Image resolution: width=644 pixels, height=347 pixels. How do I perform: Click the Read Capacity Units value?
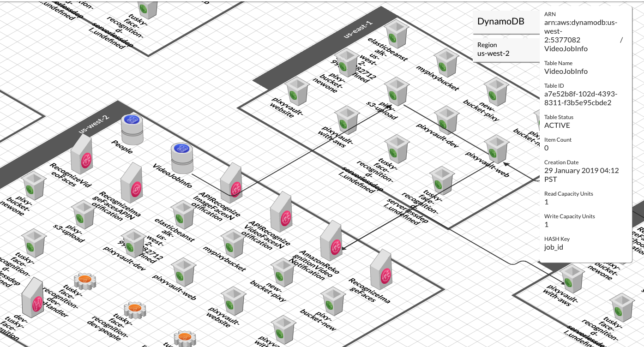547,202
